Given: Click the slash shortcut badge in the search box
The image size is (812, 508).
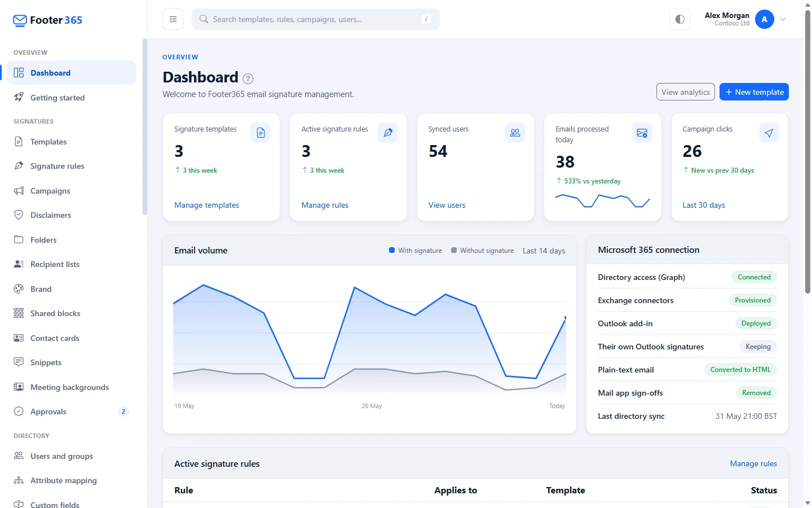Looking at the screenshot, I should coord(426,19).
